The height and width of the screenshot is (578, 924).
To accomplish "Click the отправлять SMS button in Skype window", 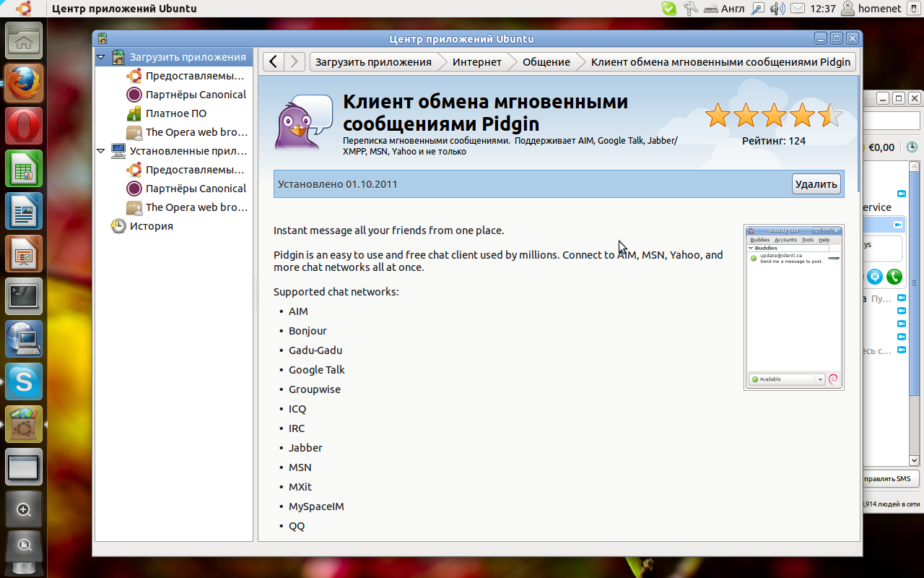I will [x=889, y=478].
